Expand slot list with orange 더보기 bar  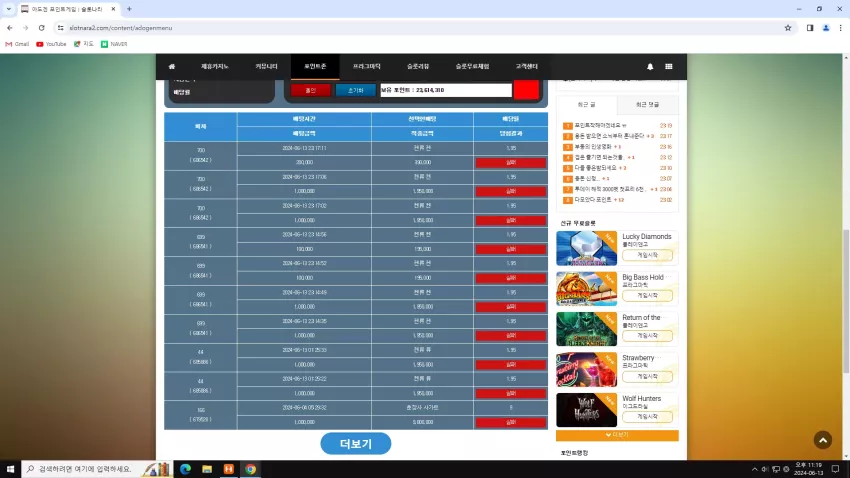[x=617, y=435]
